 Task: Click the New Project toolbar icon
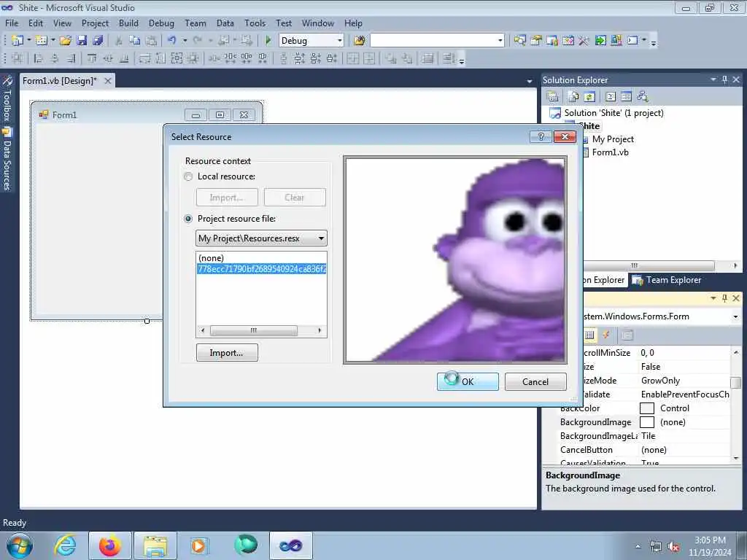pyautogui.click(x=18, y=41)
